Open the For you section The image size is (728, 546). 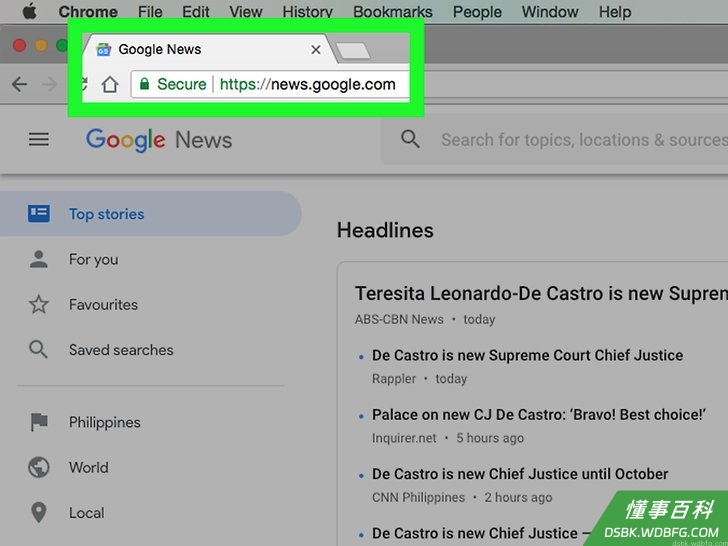[93, 260]
